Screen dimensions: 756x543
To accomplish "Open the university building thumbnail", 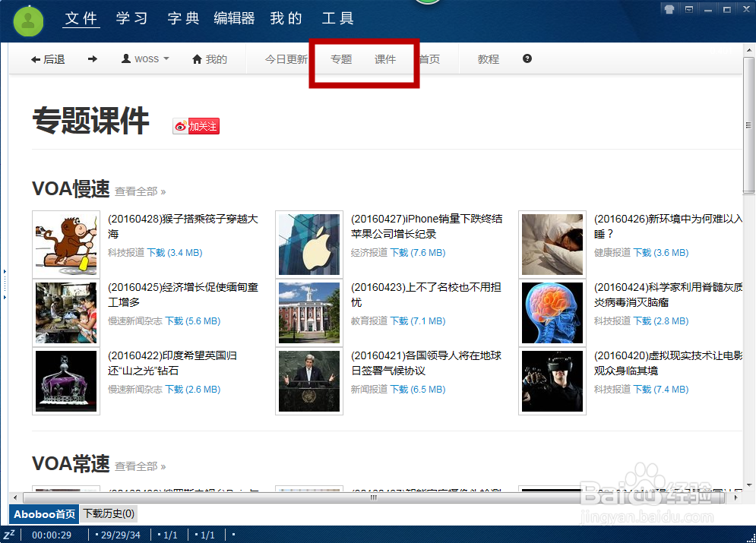I will (x=309, y=313).
